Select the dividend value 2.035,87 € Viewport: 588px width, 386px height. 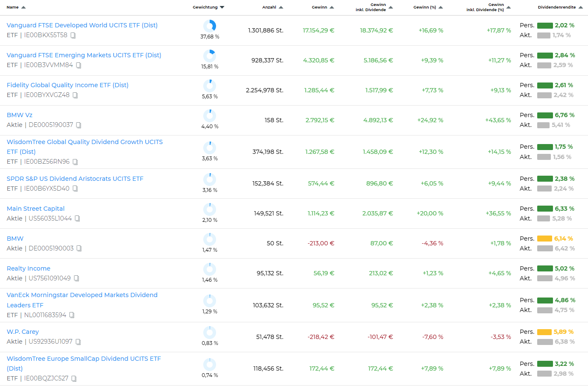coord(378,213)
